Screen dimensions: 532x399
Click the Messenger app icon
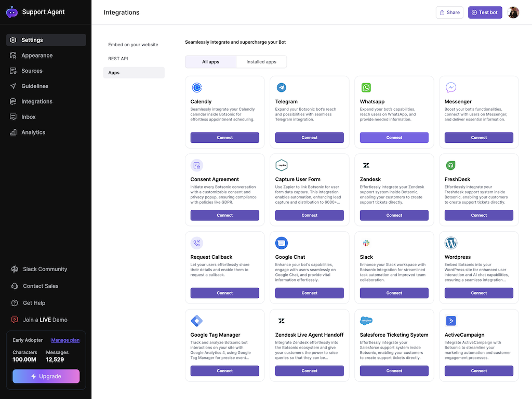[451, 88]
